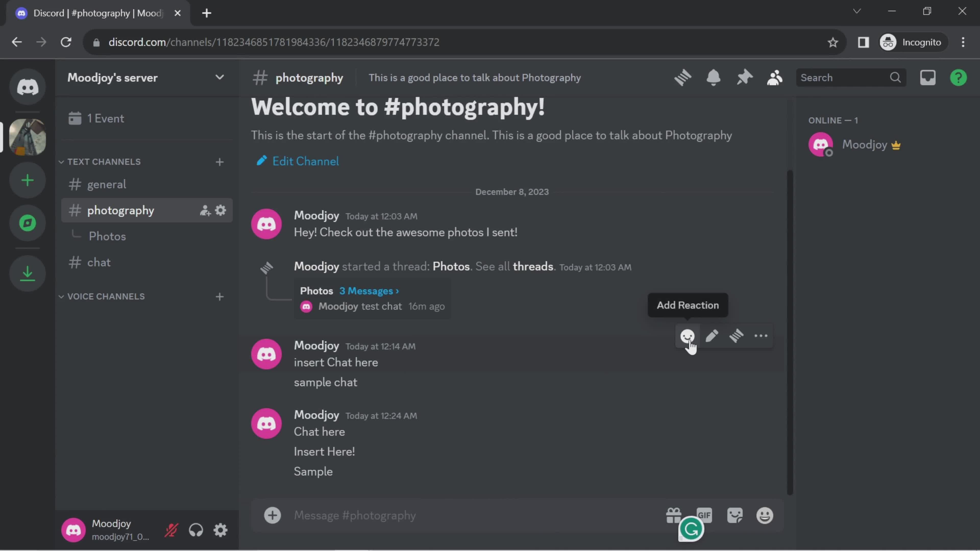Viewport: 980px width, 551px height.
Task: Click browser Back arrow
Action: [x=17, y=42]
